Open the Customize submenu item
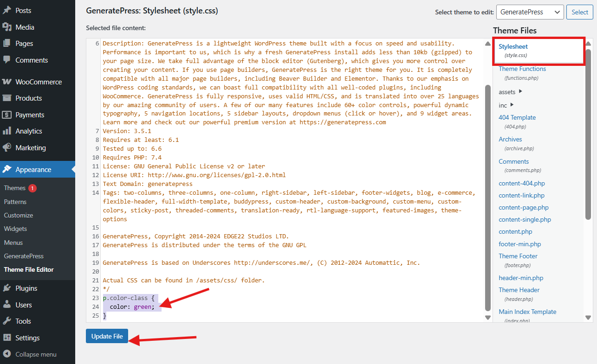 19,215
